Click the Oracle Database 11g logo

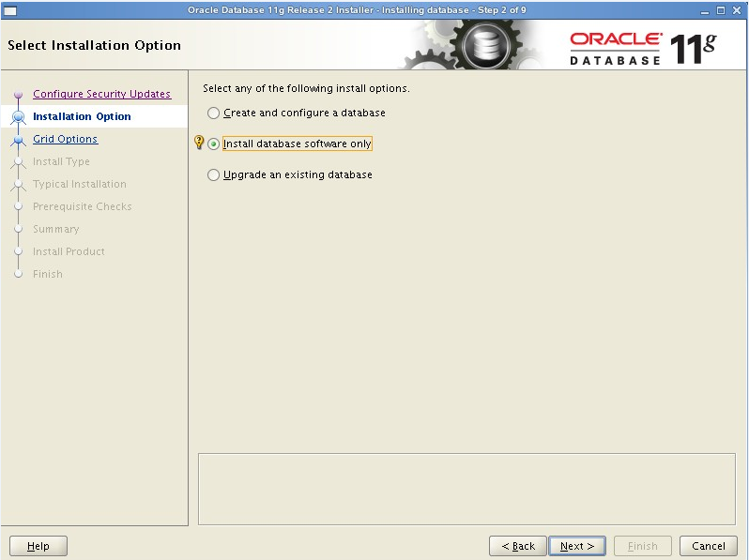[643, 47]
